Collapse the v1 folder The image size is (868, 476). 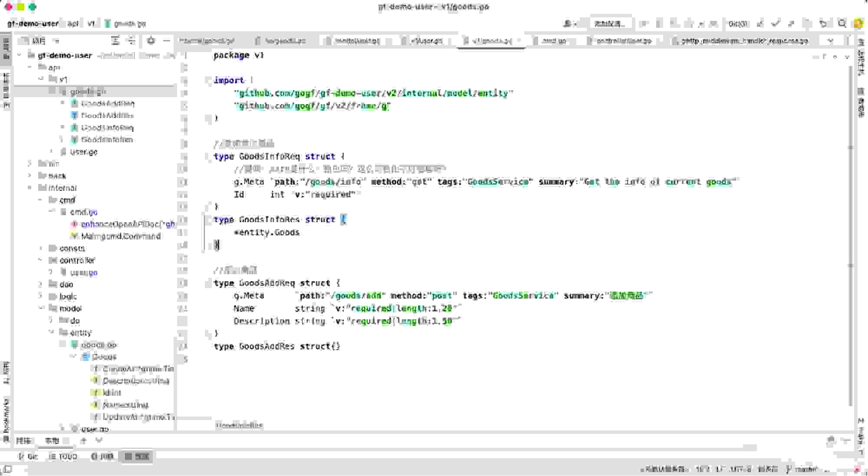pos(41,79)
